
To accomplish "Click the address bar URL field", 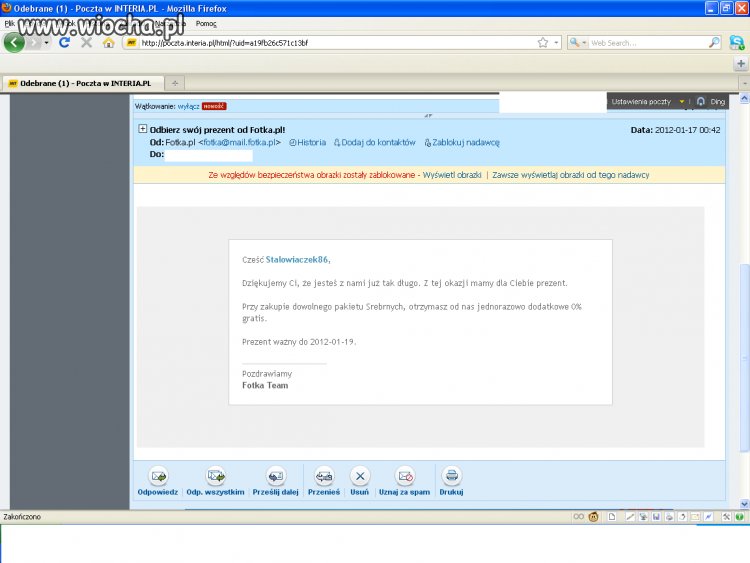I will tap(337, 43).
